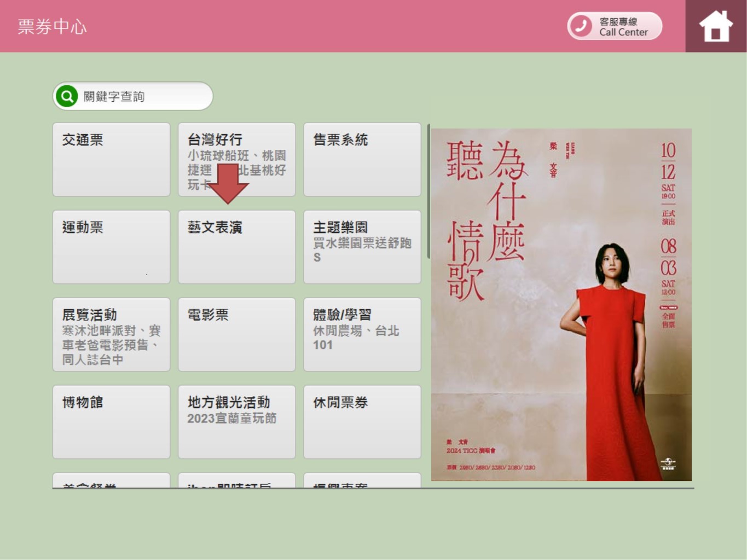Click the concert poster 為什麼聽情歌
This screenshot has width=747, height=560.
point(561,305)
